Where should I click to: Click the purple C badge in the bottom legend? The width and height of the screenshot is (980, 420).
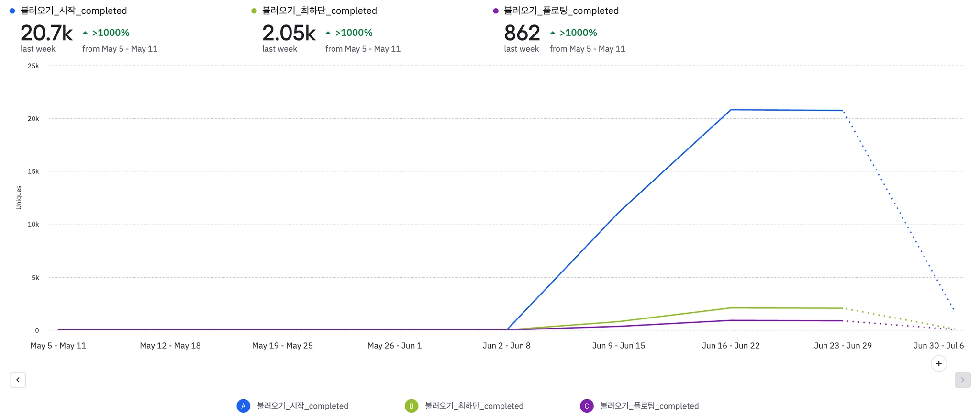tap(587, 406)
